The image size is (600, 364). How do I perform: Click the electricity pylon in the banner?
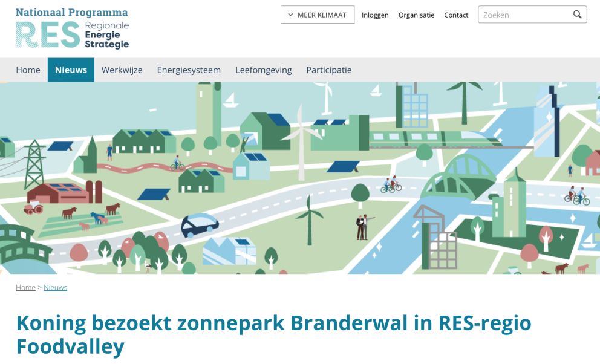(x=34, y=164)
